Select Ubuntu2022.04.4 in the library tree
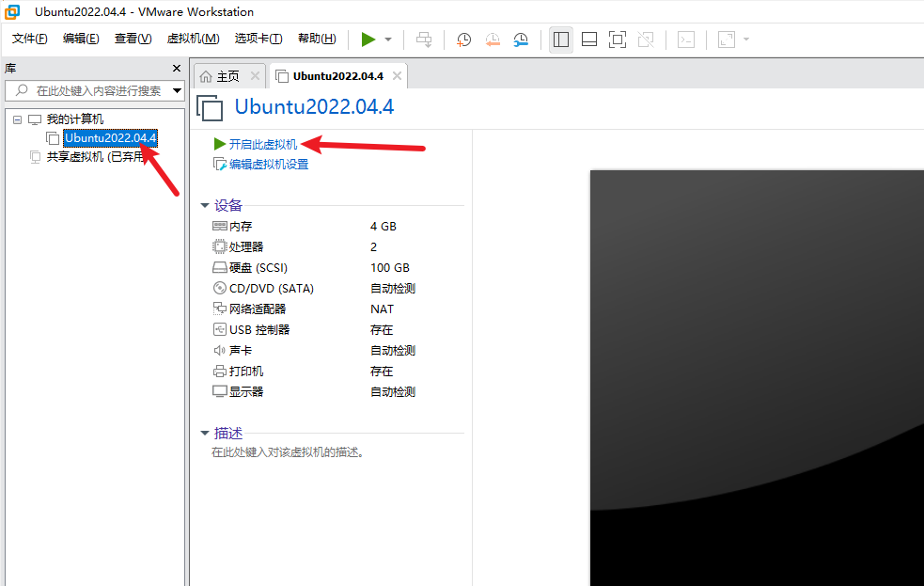The image size is (924, 586). coord(110,138)
